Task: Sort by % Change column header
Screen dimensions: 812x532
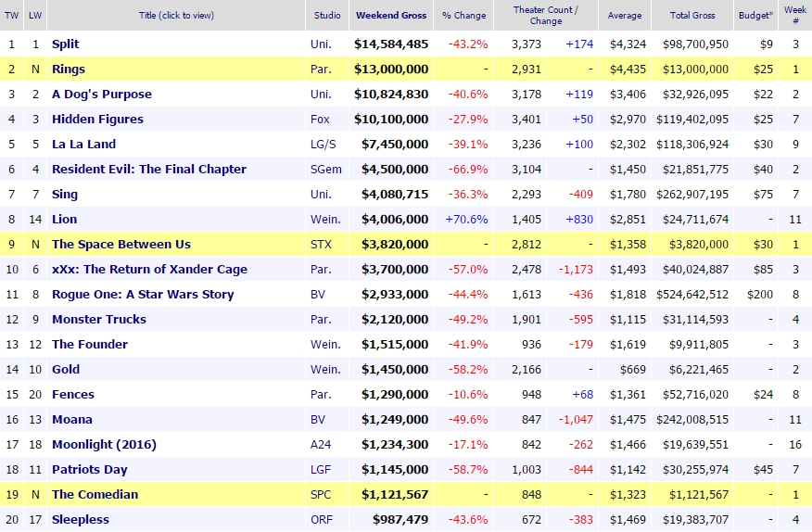Action: click(464, 15)
